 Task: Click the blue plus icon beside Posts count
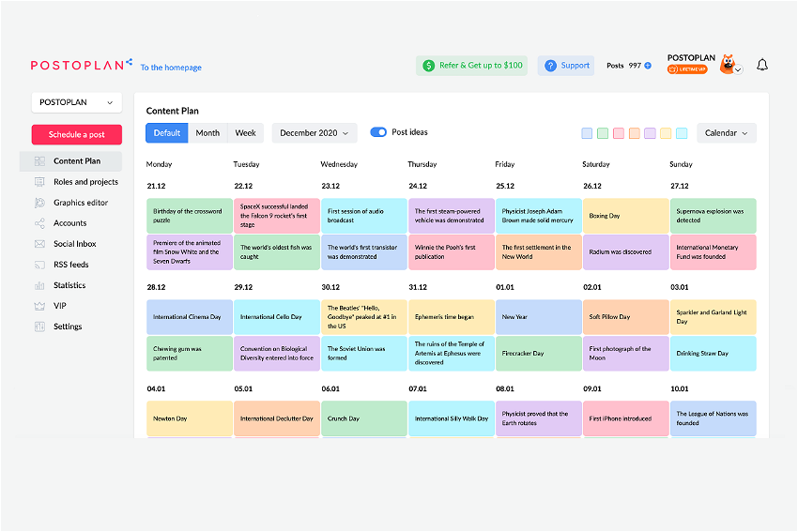tap(648, 66)
